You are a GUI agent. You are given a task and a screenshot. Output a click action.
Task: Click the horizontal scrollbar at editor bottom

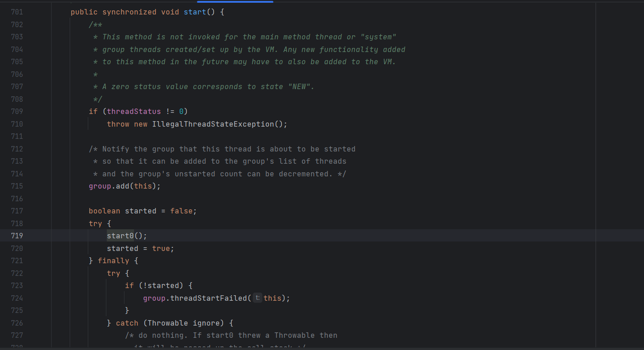(317, 348)
